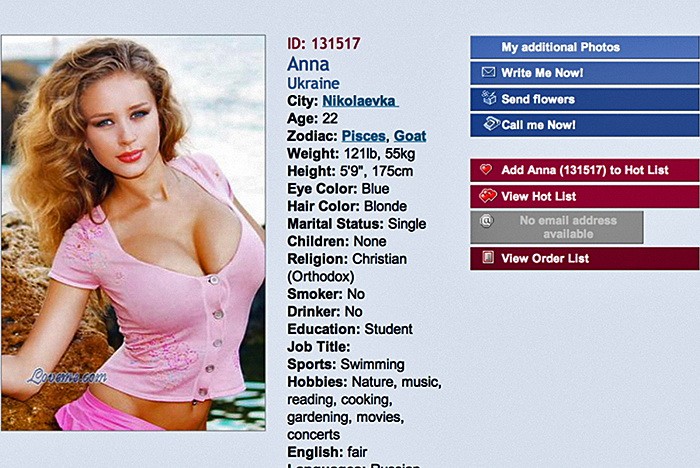700x468 pixels.
Task: Click the order list document icon
Action: tap(488, 257)
